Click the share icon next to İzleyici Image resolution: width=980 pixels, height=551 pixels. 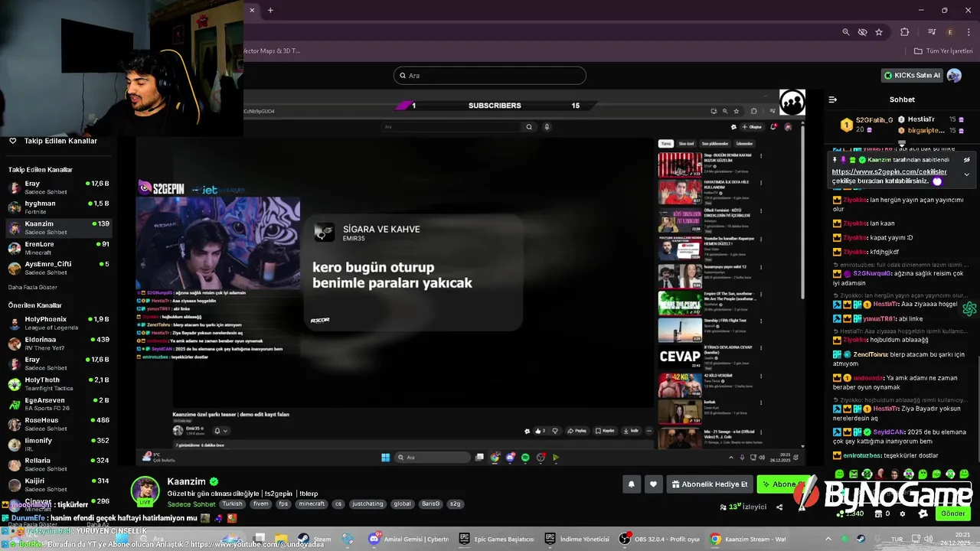[x=779, y=507]
